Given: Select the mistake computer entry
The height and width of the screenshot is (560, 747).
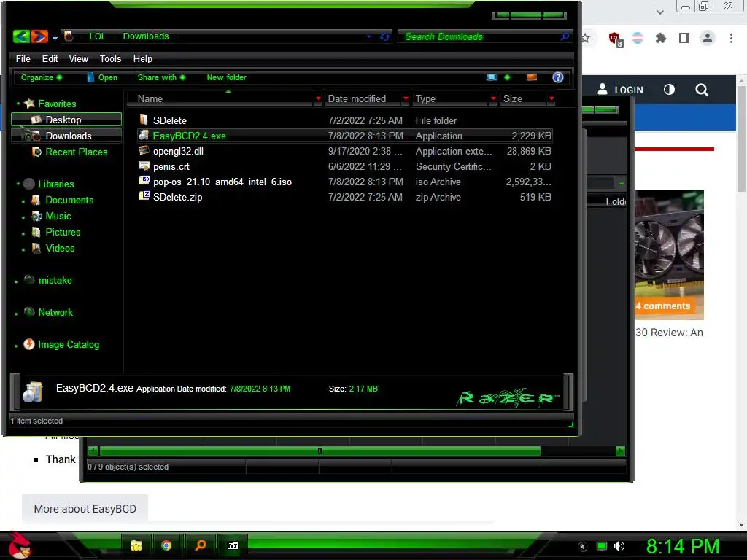Looking at the screenshot, I should [55, 281].
